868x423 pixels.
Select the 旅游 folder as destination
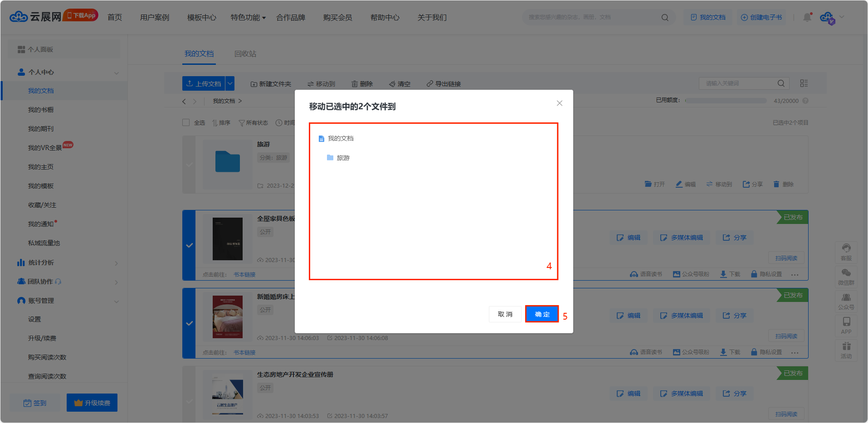point(343,158)
